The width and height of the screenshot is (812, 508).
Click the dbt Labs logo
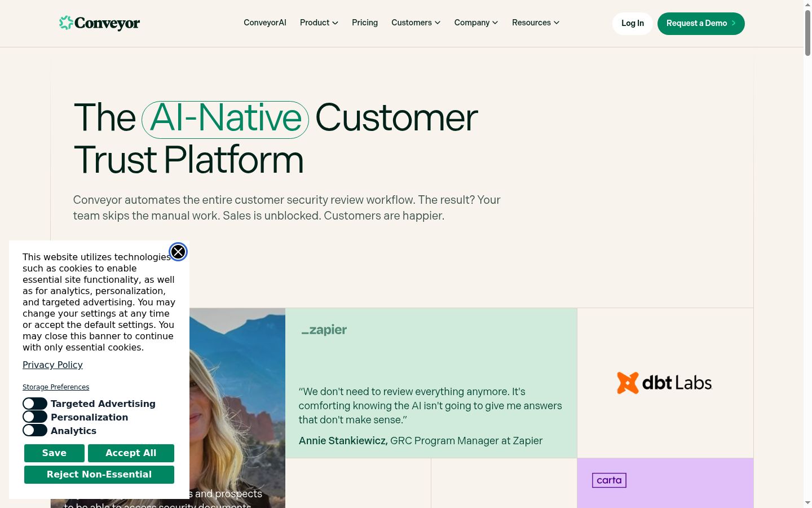[665, 383]
